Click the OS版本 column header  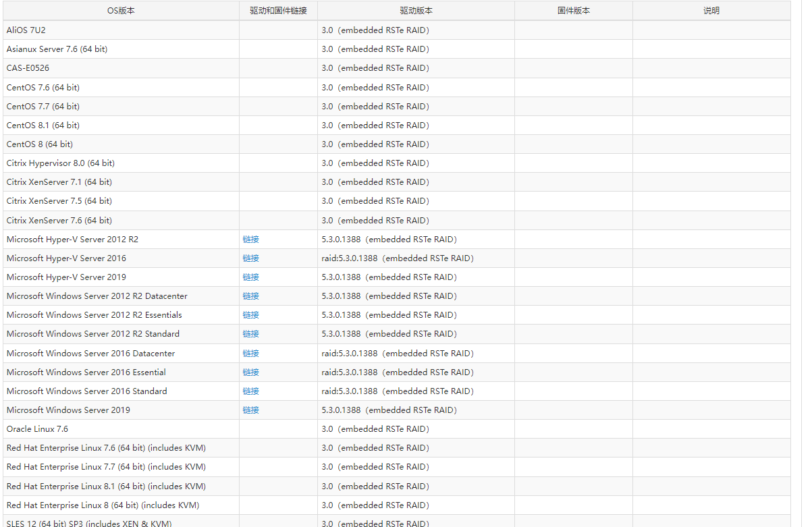[x=121, y=11]
